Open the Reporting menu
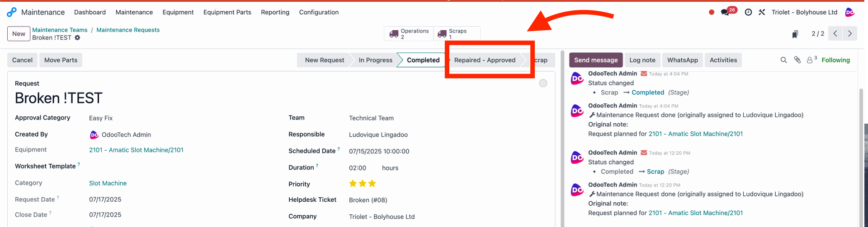This screenshot has width=868, height=227. point(275,12)
